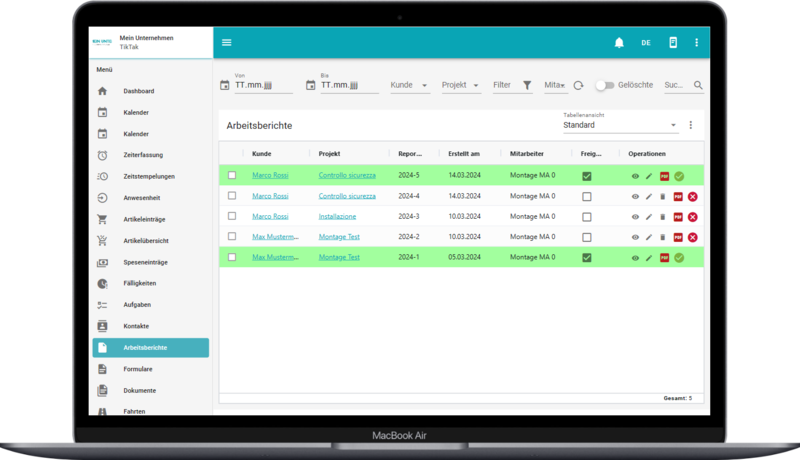
Task: Go to Zeiterfassung in the sidebar
Action: click(x=143, y=155)
